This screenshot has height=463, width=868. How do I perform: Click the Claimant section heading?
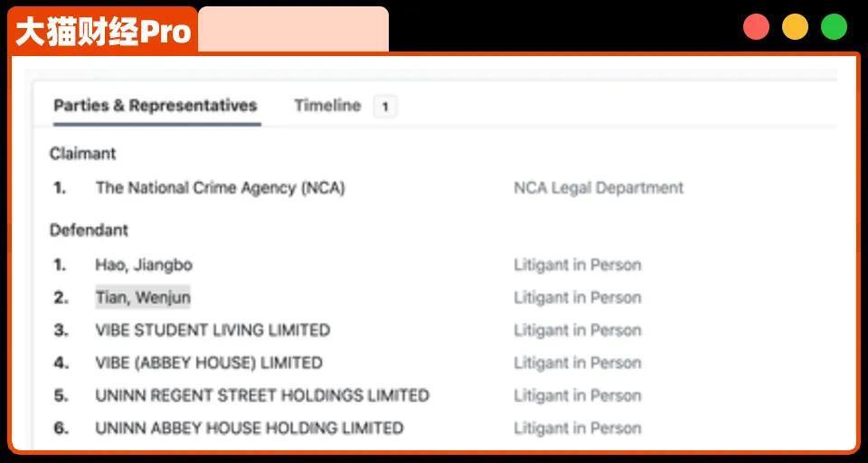click(83, 154)
